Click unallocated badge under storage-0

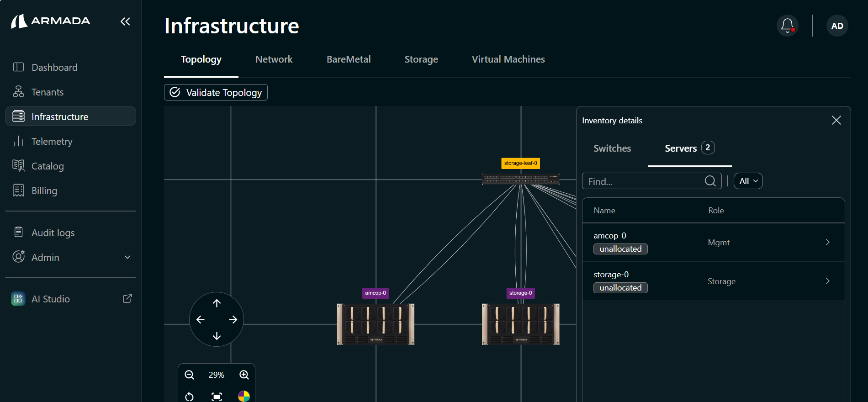point(620,288)
